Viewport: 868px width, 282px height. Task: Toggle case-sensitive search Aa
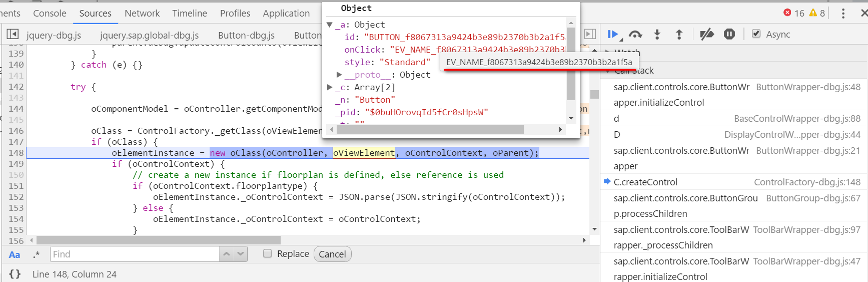15,254
